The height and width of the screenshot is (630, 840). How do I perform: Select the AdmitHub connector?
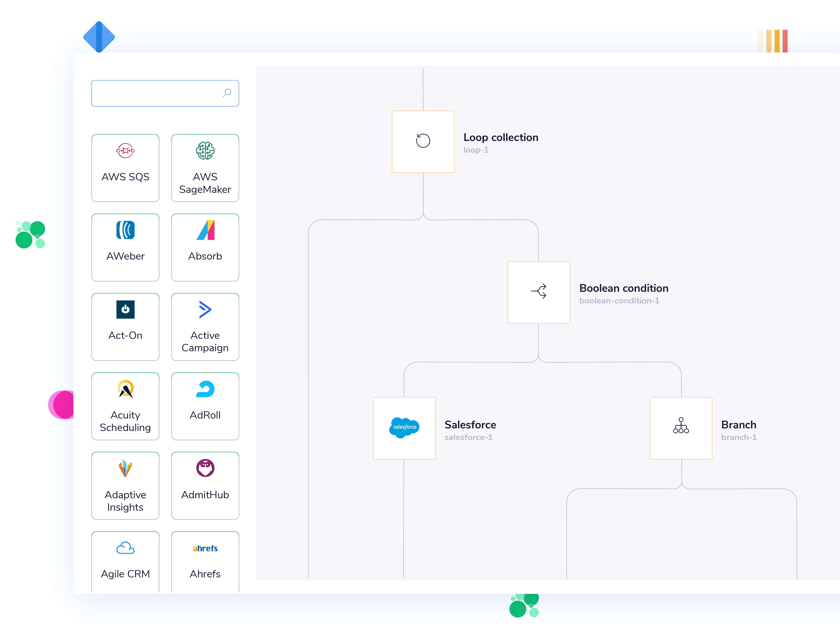(x=205, y=485)
